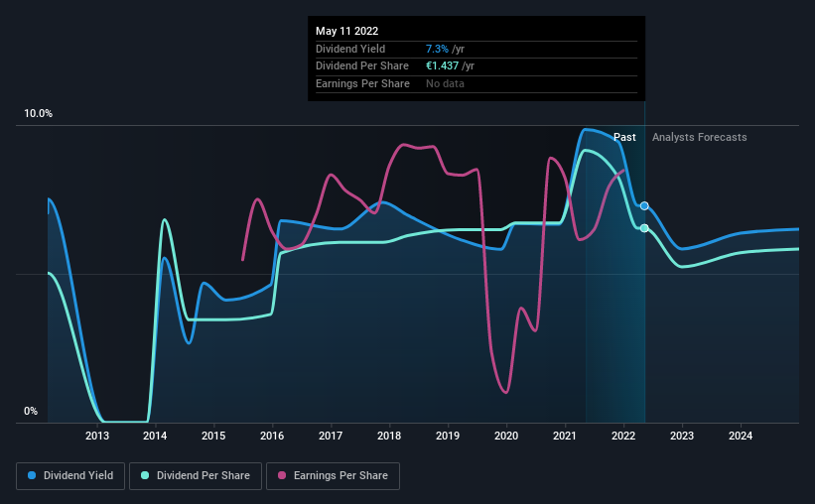Click the blue Dividend Yield legend dot

coord(32,475)
